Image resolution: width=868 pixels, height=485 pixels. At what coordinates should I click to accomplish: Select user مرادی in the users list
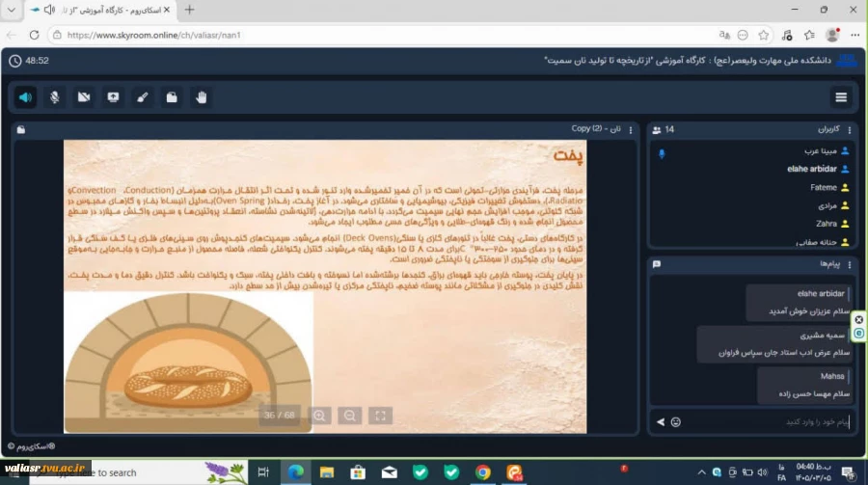827,205
